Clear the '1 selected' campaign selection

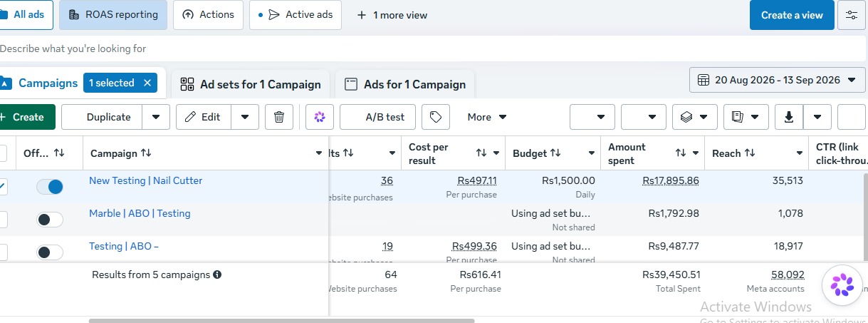(x=147, y=83)
